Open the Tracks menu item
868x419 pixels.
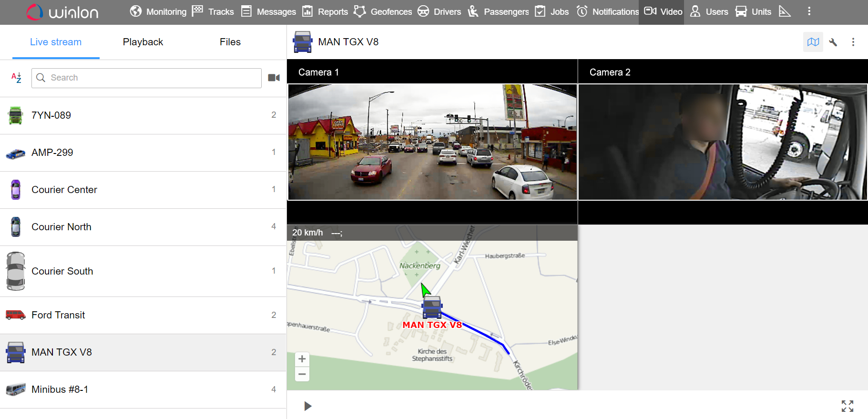(x=213, y=11)
